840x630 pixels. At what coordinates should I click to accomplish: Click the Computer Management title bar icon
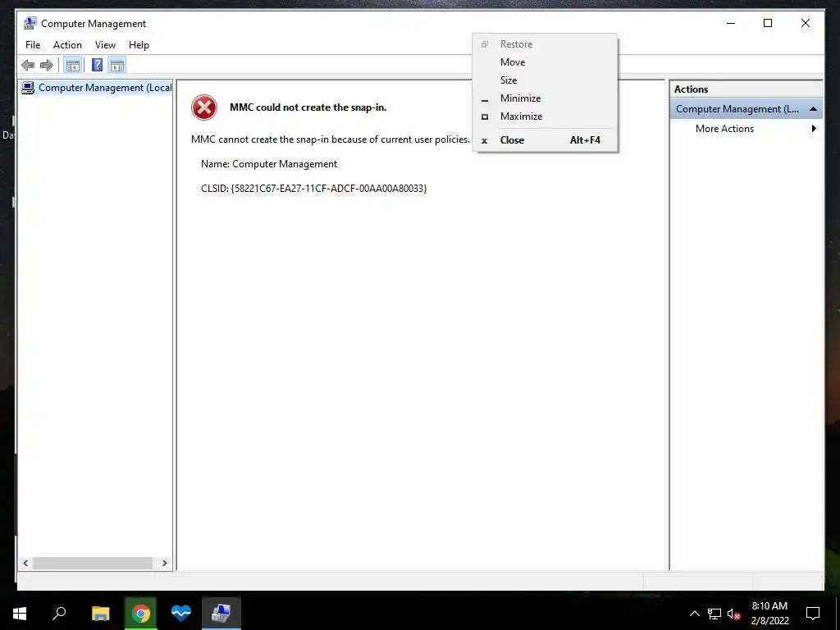(30, 23)
